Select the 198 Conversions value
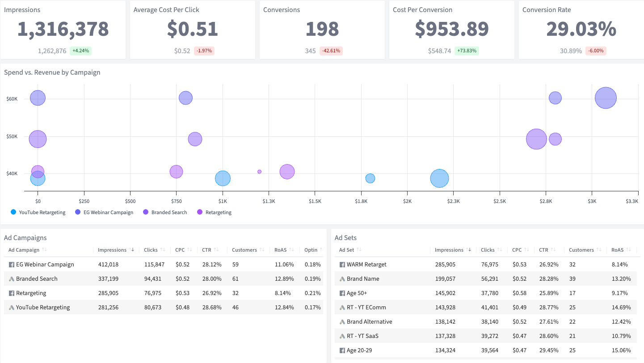 [322, 29]
